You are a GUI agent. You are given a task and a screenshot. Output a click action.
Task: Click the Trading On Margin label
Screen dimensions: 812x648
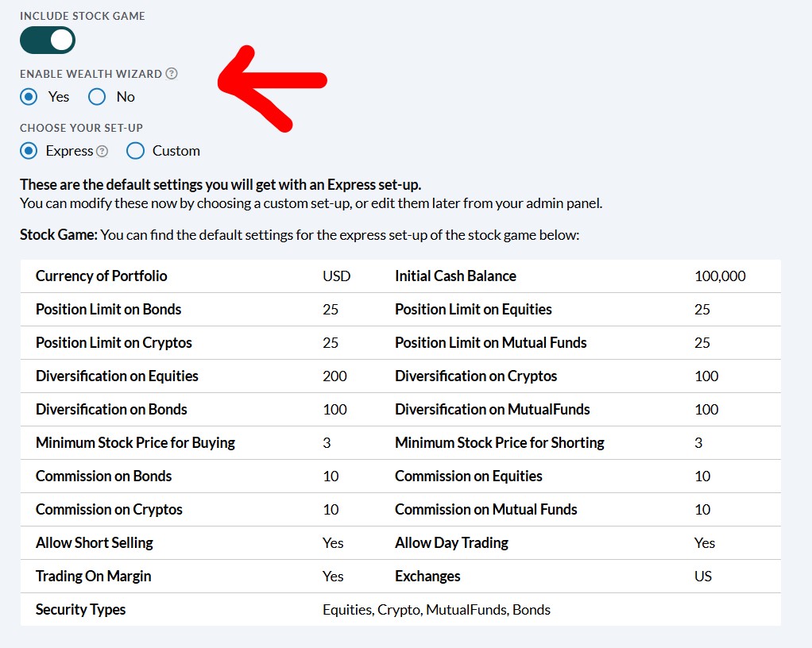[93, 577]
